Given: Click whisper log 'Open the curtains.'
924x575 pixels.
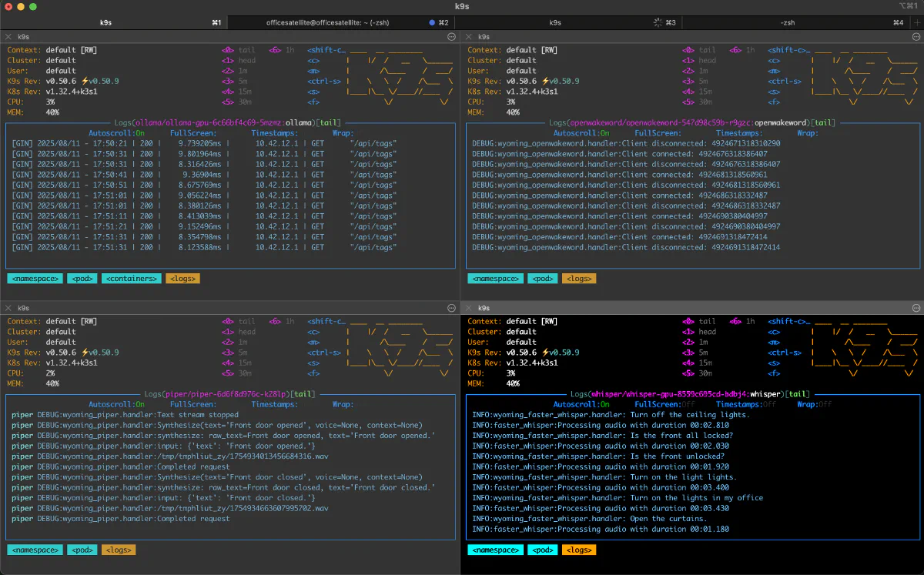Looking at the screenshot, I should [x=670, y=519].
